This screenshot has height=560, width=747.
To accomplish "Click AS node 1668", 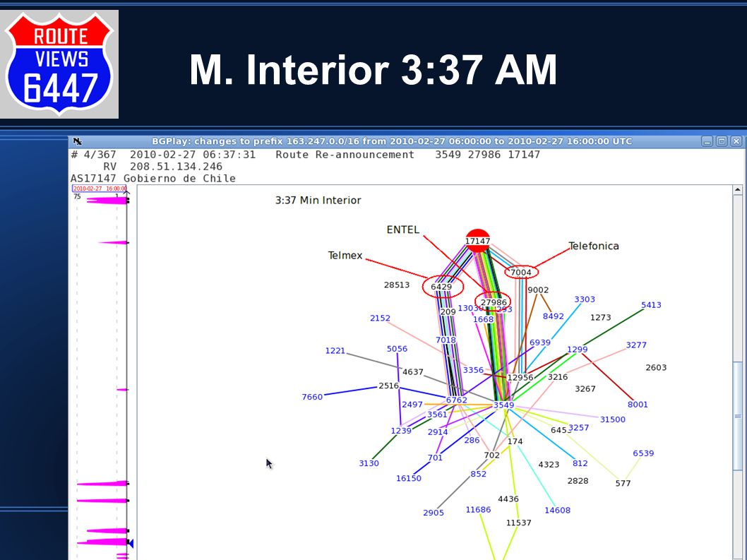I will pos(483,319).
